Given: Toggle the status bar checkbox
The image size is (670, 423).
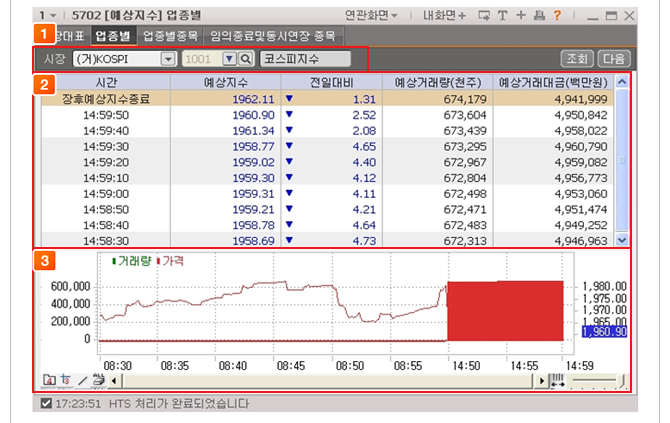Looking at the screenshot, I should point(46,403).
